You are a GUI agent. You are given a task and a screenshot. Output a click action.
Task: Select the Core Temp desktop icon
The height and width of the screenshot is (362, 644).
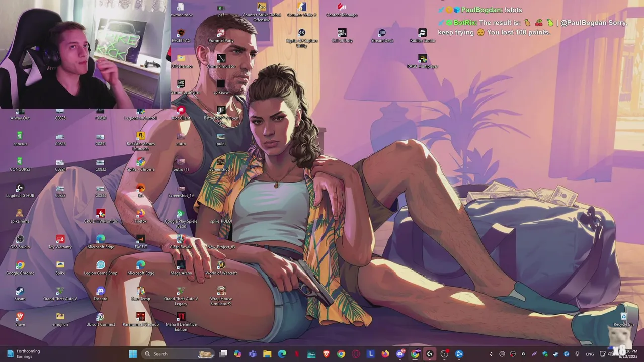point(141,294)
